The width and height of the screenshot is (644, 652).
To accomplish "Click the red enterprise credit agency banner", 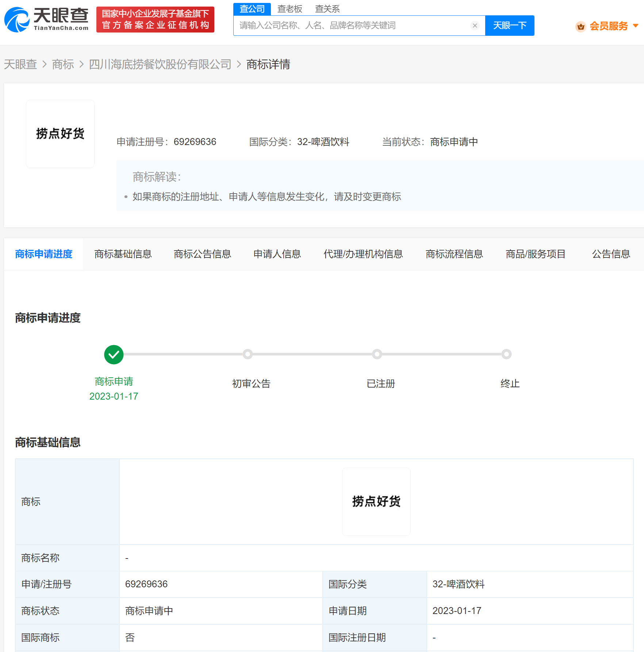I will point(155,19).
